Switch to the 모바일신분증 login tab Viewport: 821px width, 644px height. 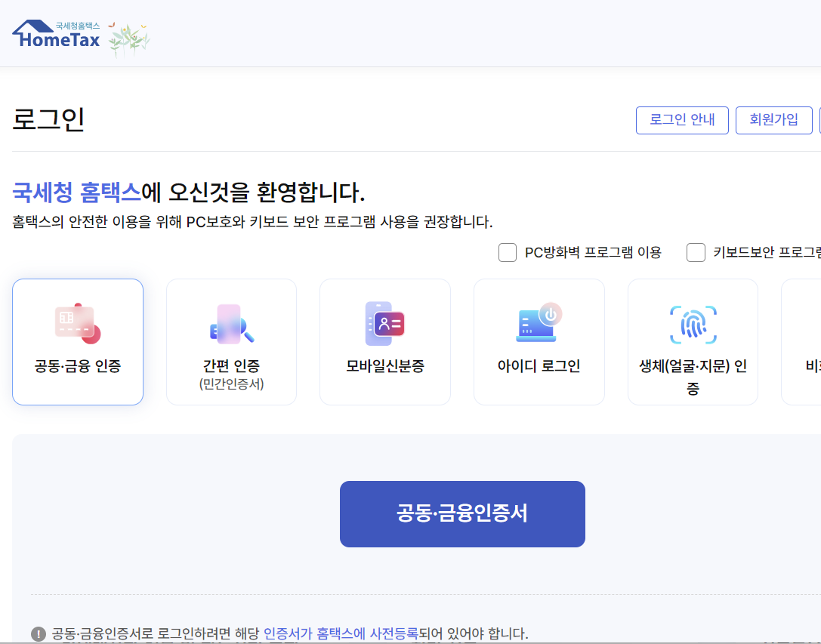pyautogui.click(x=385, y=341)
